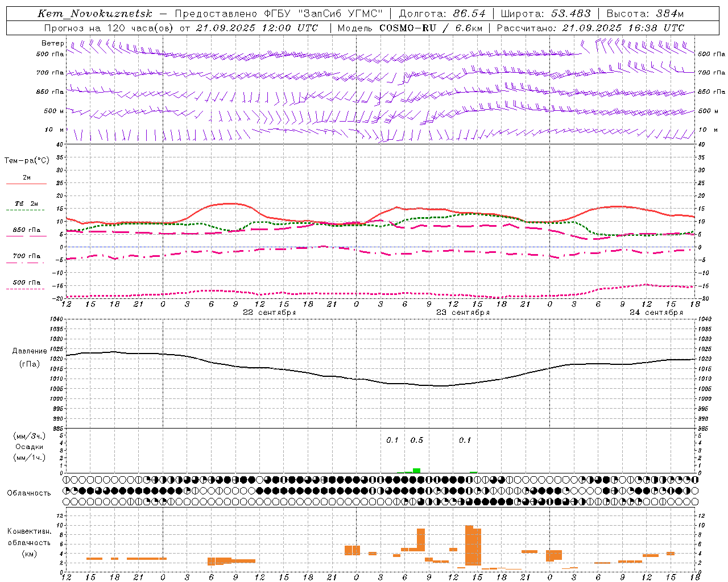Click the (мм/3ч.) precipitation unit label
728x582 pixels.
(x=30, y=436)
